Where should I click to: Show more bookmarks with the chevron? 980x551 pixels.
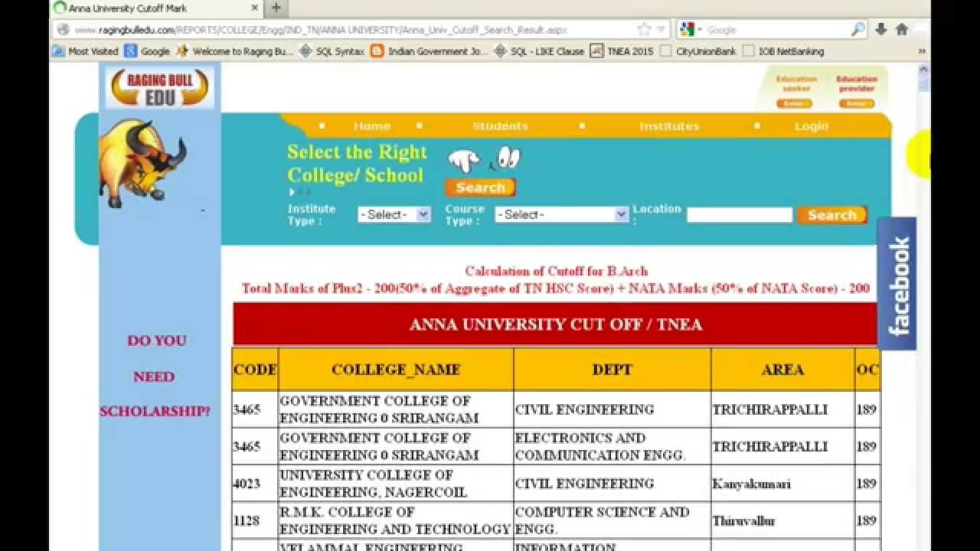pyautogui.click(x=922, y=51)
